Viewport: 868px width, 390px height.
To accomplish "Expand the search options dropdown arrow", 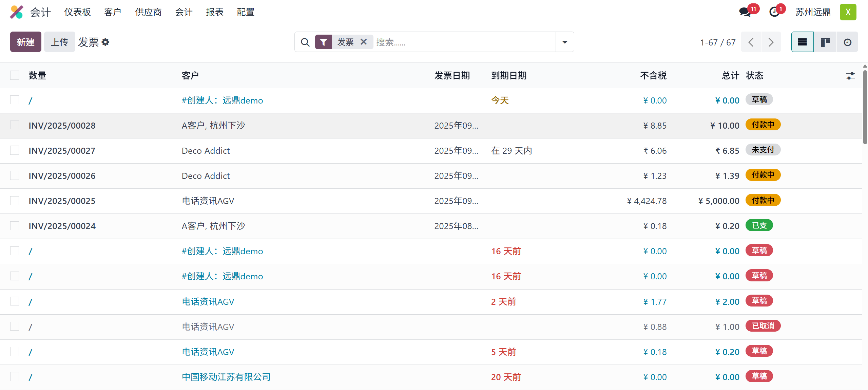I will tap(565, 42).
